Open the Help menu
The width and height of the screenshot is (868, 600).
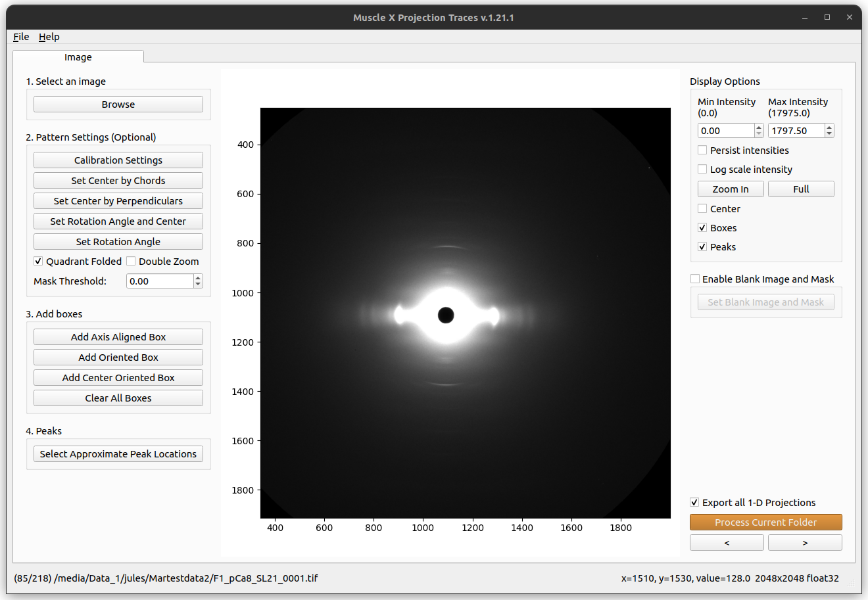click(x=49, y=37)
